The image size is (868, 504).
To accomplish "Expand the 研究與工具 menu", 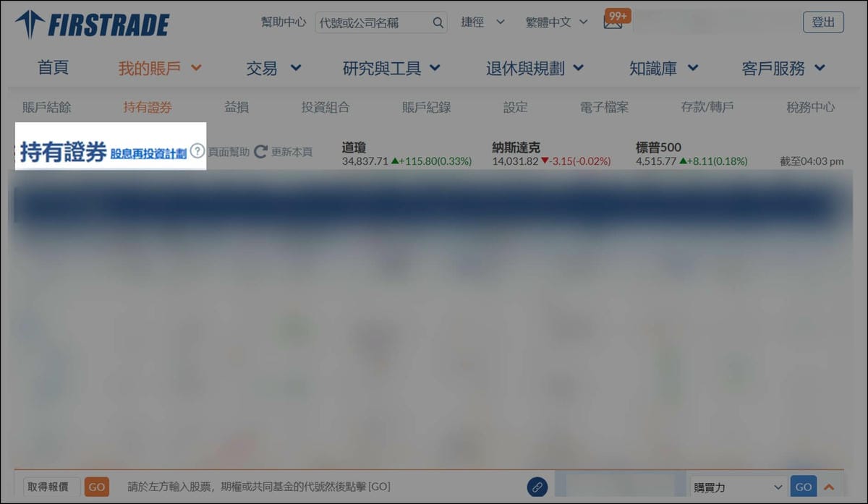I will (391, 69).
